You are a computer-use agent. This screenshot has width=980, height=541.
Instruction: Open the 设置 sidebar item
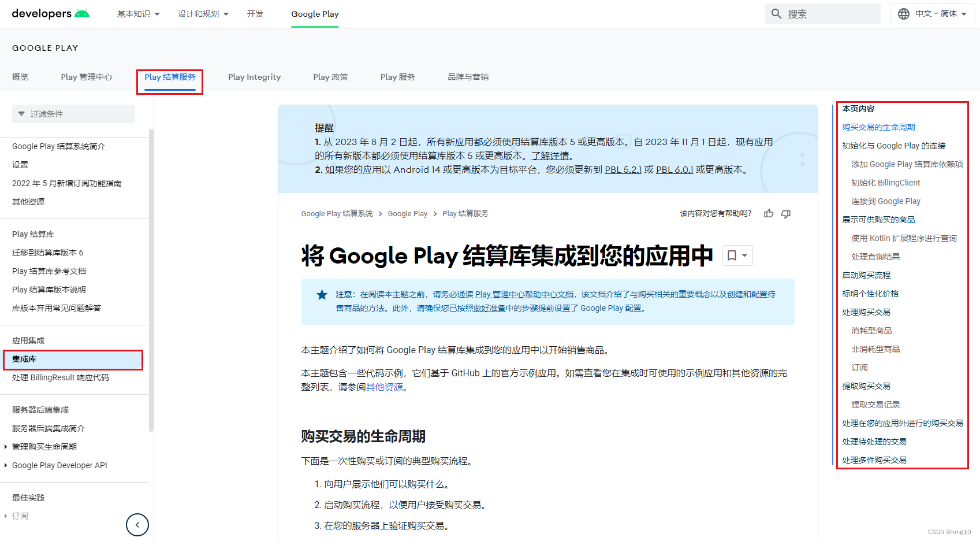pyautogui.click(x=20, y=165)
